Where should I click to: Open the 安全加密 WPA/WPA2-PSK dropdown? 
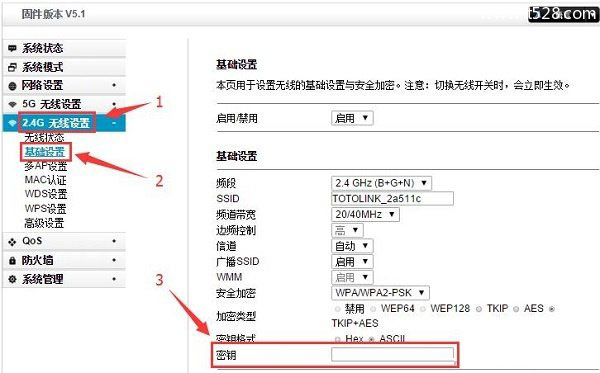380,293
